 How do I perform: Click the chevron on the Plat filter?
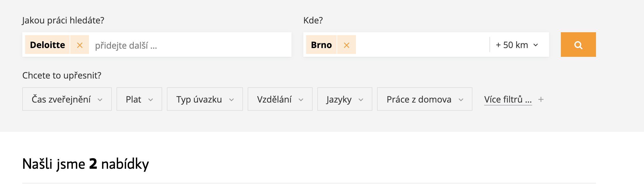pyautogui.click(x=151, y=100)
